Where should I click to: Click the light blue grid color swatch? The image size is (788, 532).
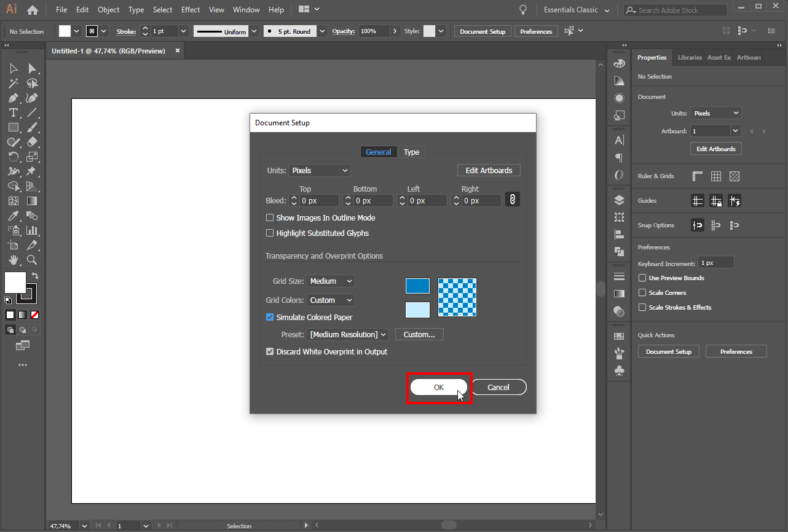tap(417, 310)
